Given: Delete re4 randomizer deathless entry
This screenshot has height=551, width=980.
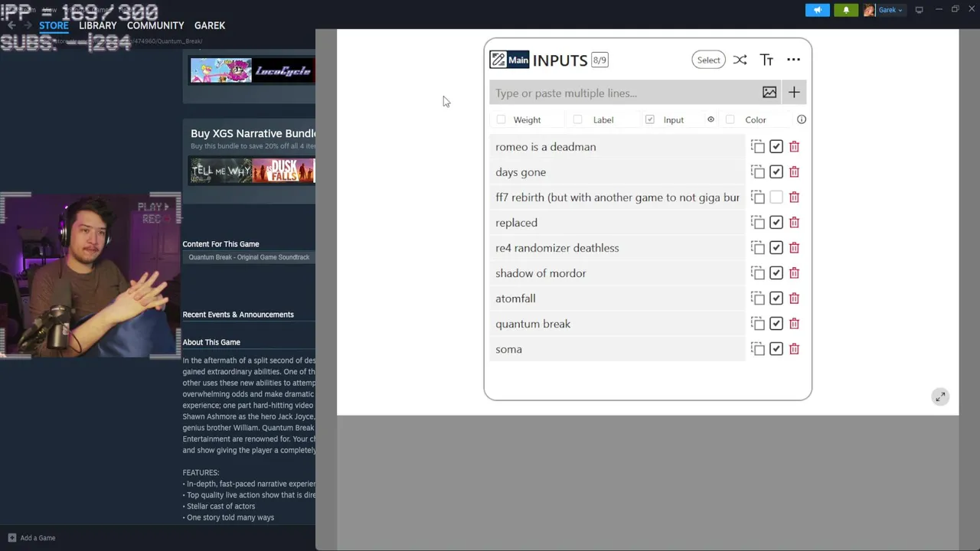Looking at the screenshot, I should [794, 247].
